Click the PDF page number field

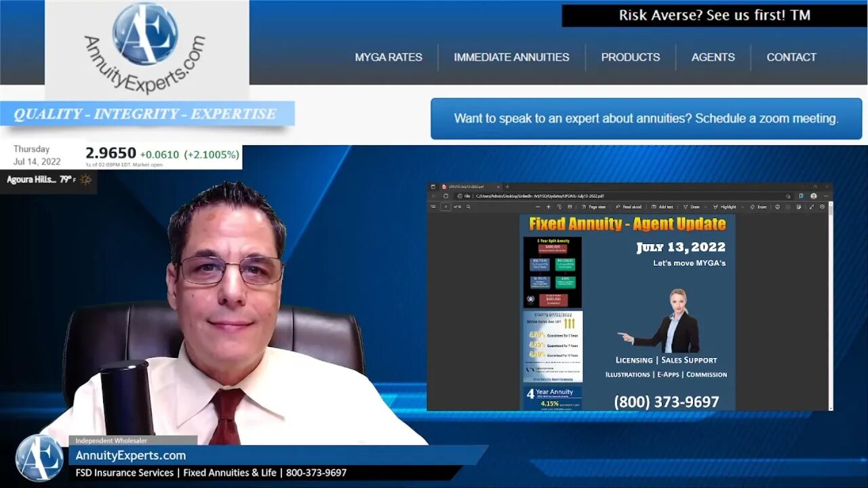click(446, 207)
